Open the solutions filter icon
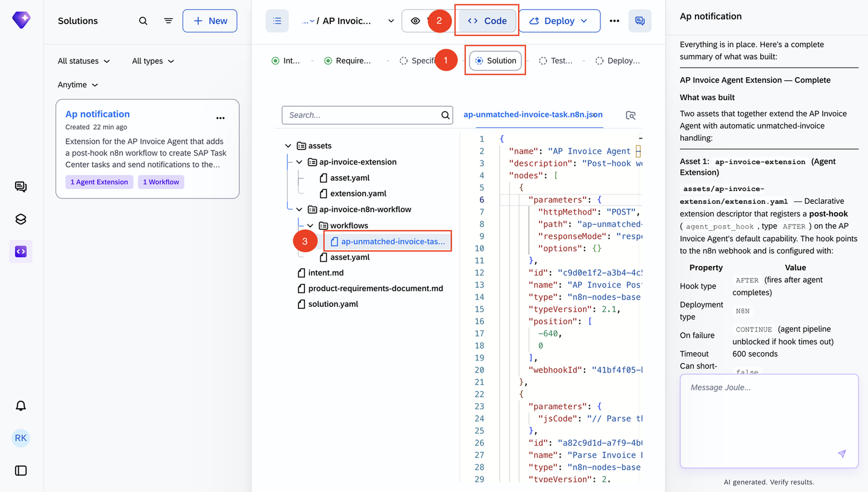Screen dimensions: 868x492 pyautogui.click(x=168, y=20)
